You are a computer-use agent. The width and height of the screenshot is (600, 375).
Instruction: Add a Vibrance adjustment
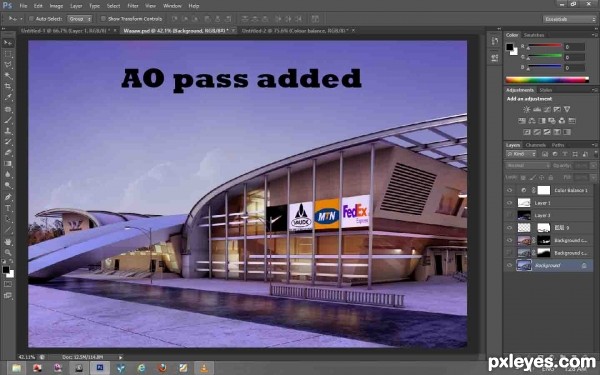pos(567,109)
